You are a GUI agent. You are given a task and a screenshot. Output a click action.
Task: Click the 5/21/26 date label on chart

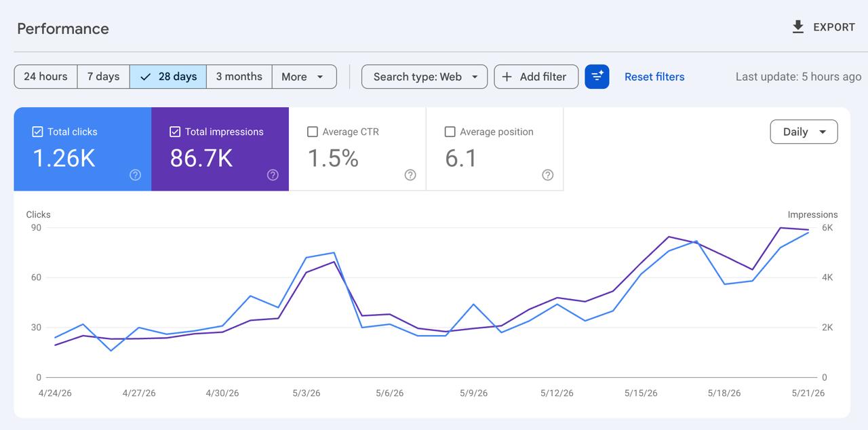click(x=808, y=393)
